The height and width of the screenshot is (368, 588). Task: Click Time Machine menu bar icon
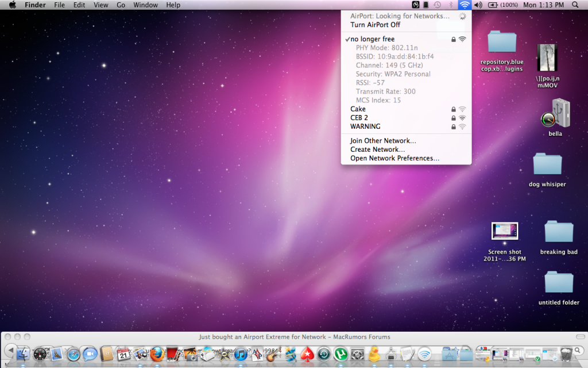point(437,5)
